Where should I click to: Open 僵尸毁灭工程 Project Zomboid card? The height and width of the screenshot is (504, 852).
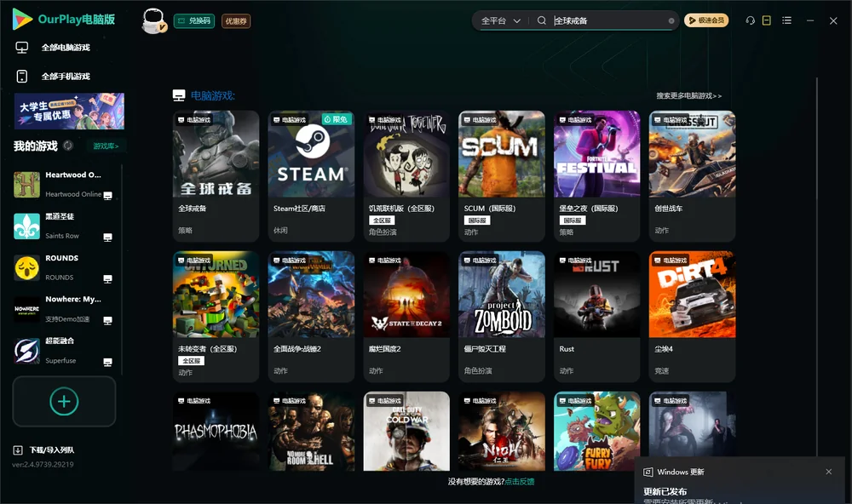click(502, 317)
